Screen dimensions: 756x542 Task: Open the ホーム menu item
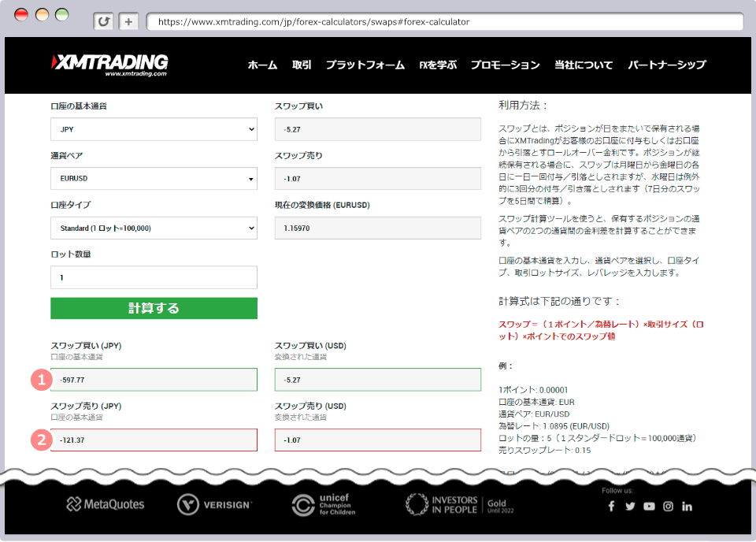point(262,65)
